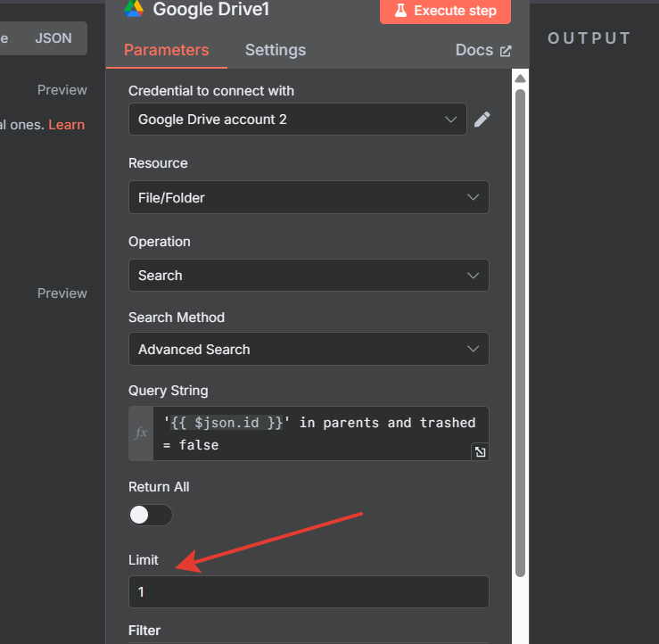Select the JSON view tab in the input panel
659x644 pixels.
coord(54,38)
